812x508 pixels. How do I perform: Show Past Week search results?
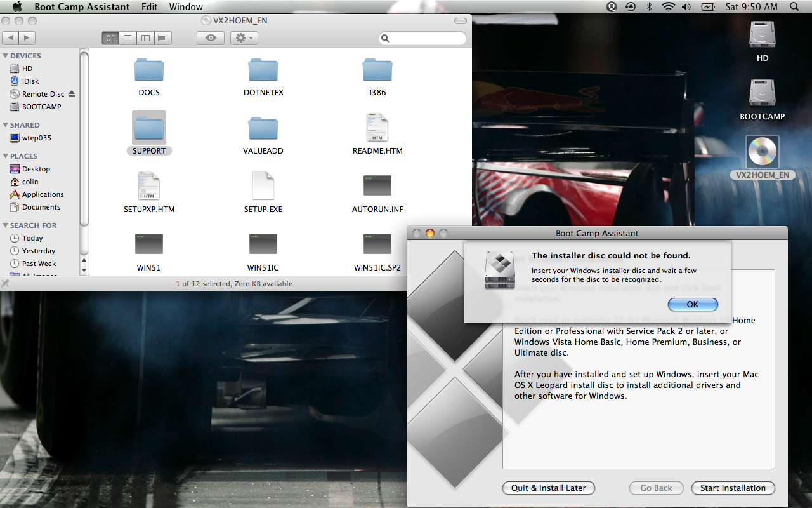click(x=41, y=264)
